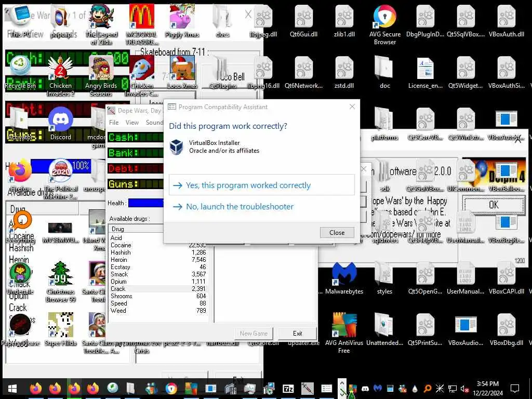Open the License_en document icon
532x399 pixels.
[x=425, y=72]
